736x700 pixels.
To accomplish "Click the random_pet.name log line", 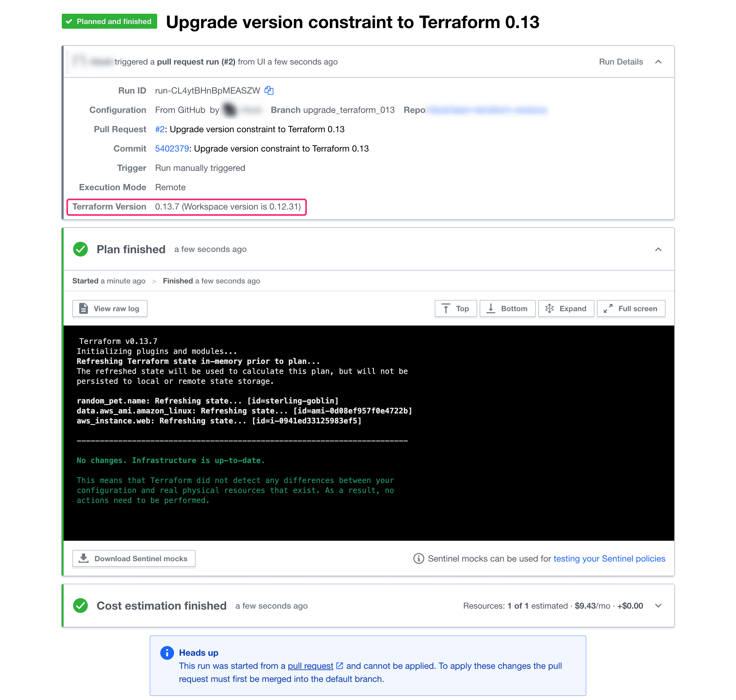I will (x=207, y=400).
